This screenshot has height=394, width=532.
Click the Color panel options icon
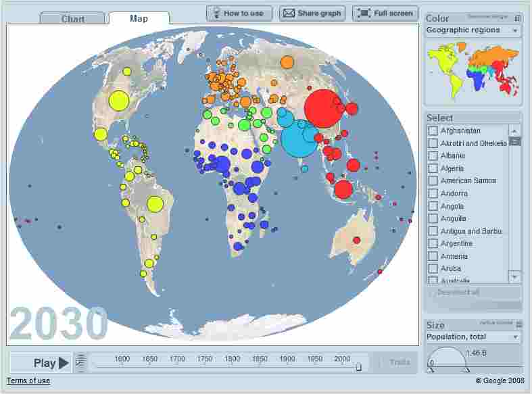coord(518,18)
